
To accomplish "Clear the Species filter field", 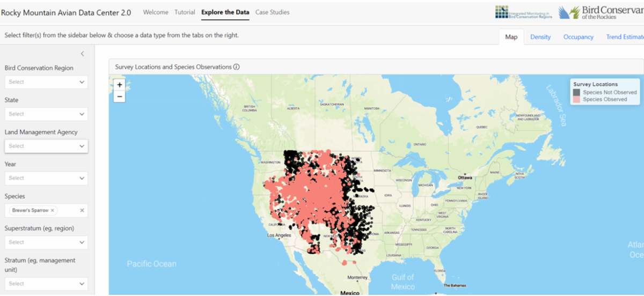I will pyautogui.click(x=82, y=210).
